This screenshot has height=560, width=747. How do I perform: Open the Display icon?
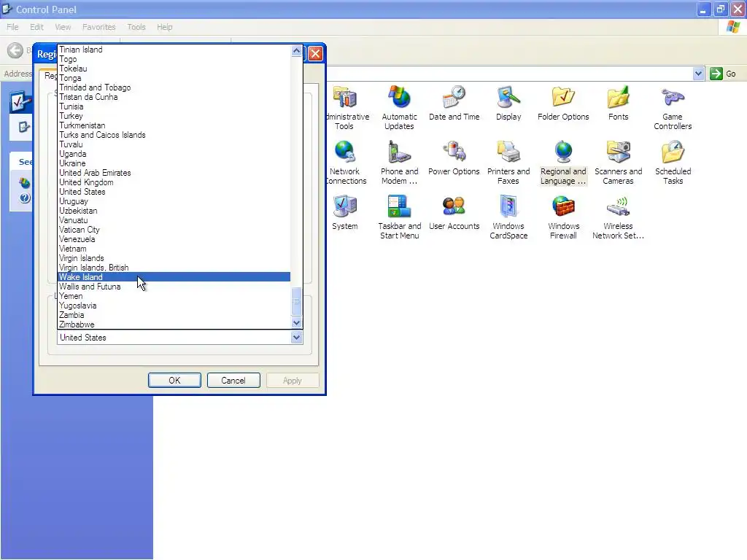pyautogui.click(x=508, y=98)
